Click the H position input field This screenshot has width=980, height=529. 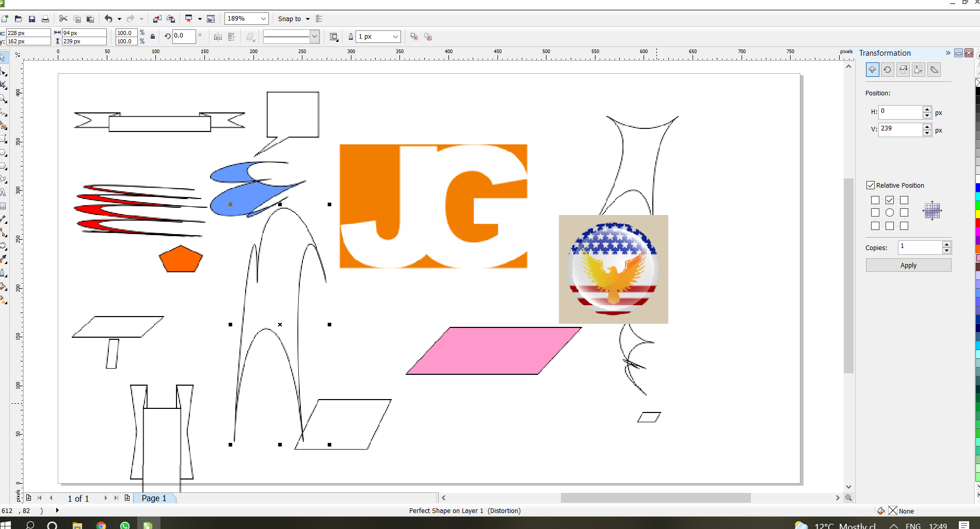point(901,111)
